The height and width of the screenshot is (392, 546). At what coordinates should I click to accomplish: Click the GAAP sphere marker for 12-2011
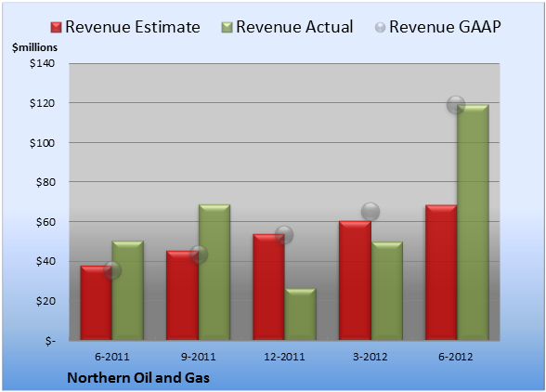[284, 235]
